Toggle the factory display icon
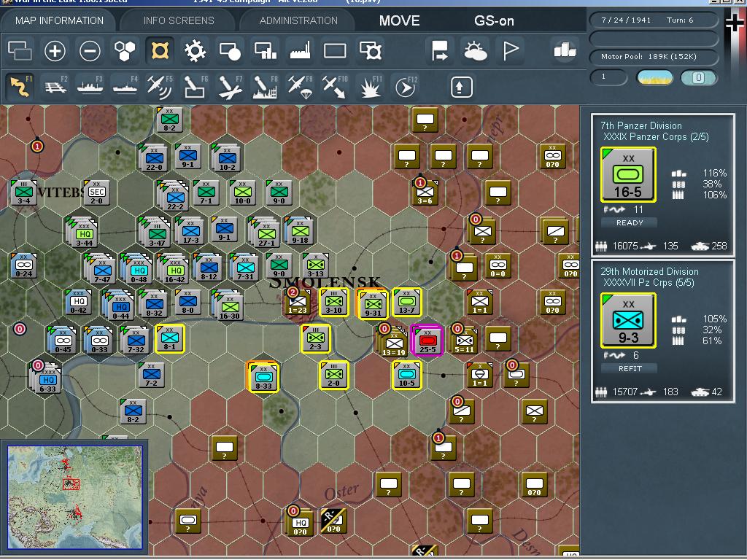The image size is (747, 560). coord(300,50)
